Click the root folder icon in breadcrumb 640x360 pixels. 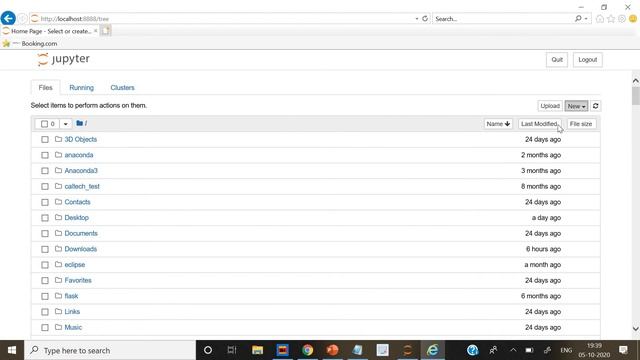point(80,123)
